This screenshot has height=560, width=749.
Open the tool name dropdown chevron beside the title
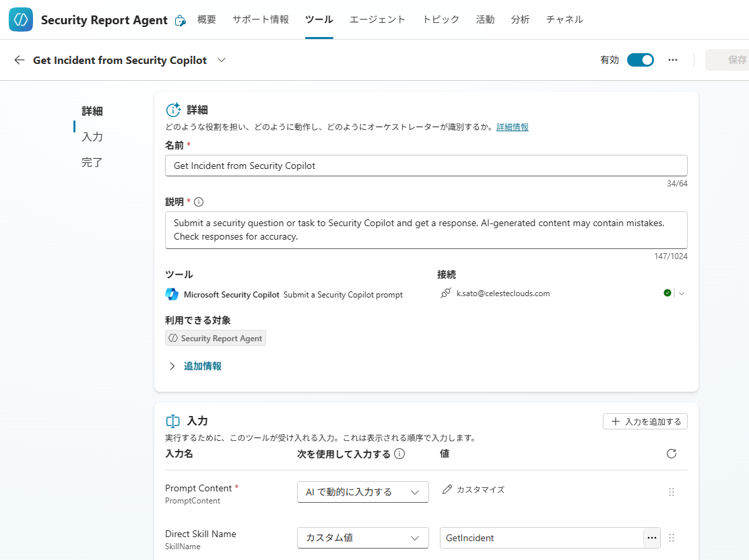221,60
